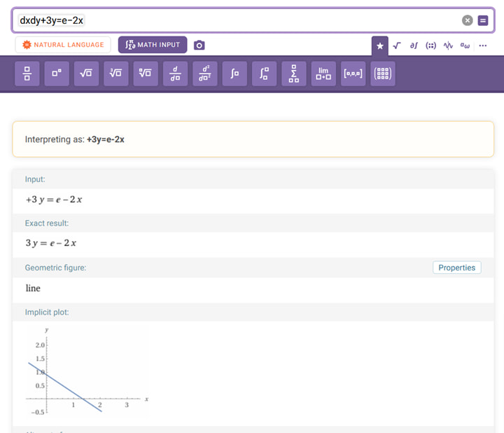
Task: Open the matrix brackets symbols tab
Action: point(430,46)
